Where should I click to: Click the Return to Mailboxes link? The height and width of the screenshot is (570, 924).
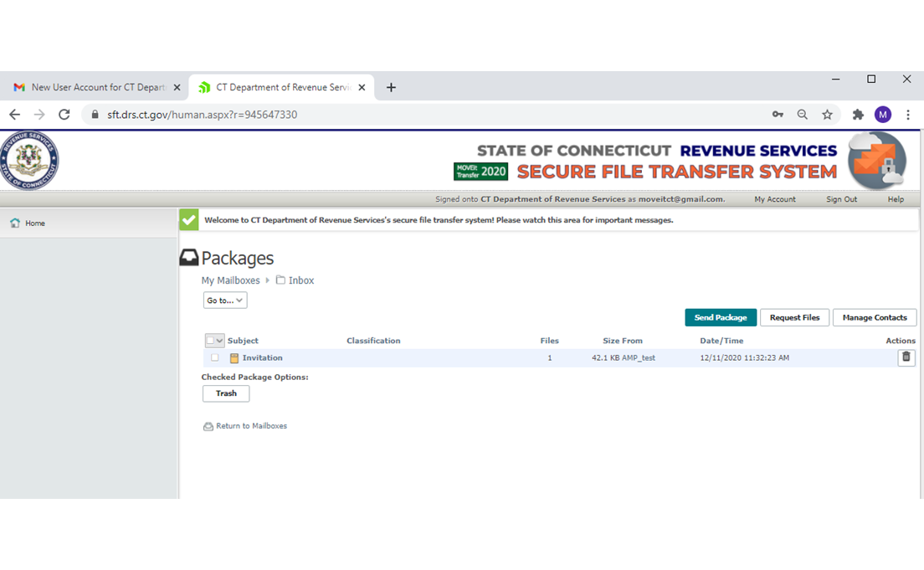[251, 426]
